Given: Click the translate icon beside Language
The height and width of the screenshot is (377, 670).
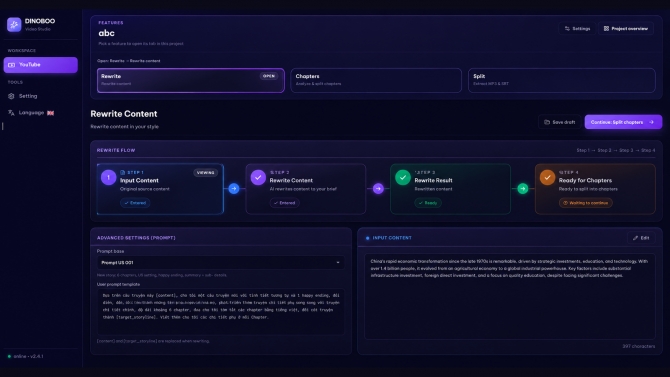Looking at the screenshot, I should tap(11, 113).
